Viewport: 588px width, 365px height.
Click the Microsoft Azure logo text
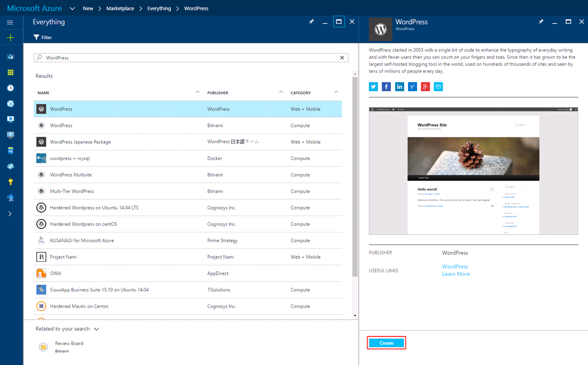(35, 8)
